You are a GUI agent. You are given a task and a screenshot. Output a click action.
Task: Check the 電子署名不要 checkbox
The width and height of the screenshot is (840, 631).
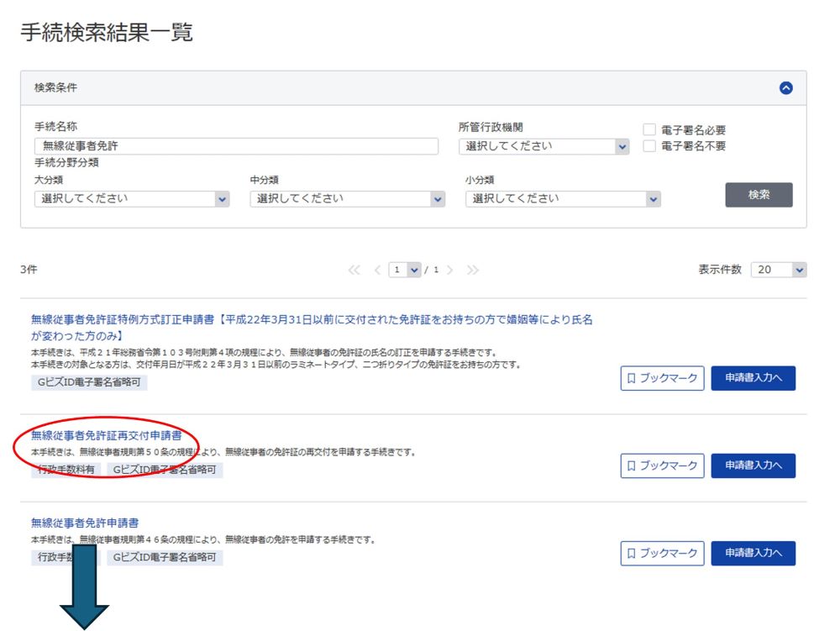coord(649,146)
